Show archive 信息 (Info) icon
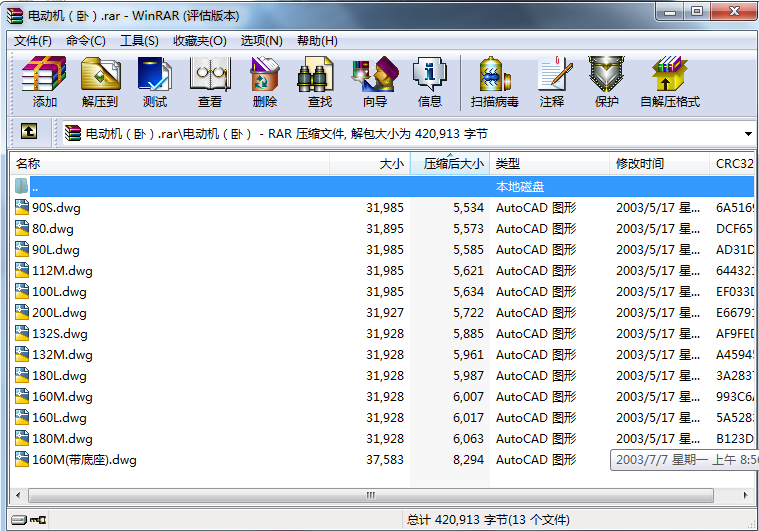This screenshot has width=759, height=531. (429, 81)
